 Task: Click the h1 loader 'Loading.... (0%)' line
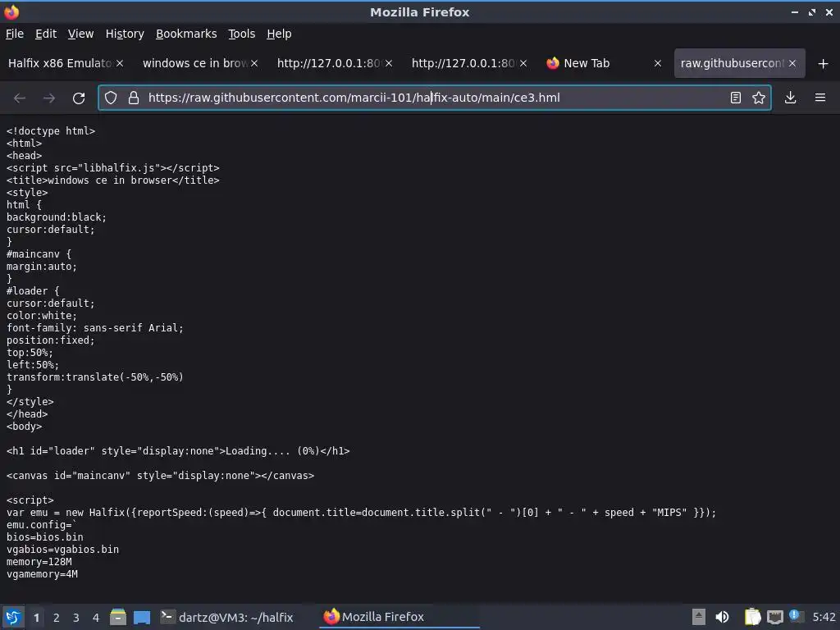tap(178, 451)
